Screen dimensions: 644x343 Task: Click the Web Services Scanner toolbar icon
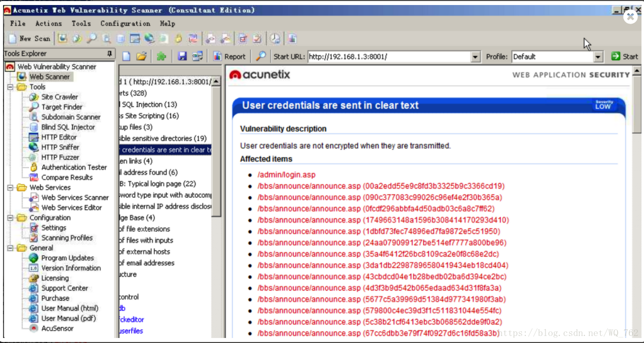click(x=211, y=38)
